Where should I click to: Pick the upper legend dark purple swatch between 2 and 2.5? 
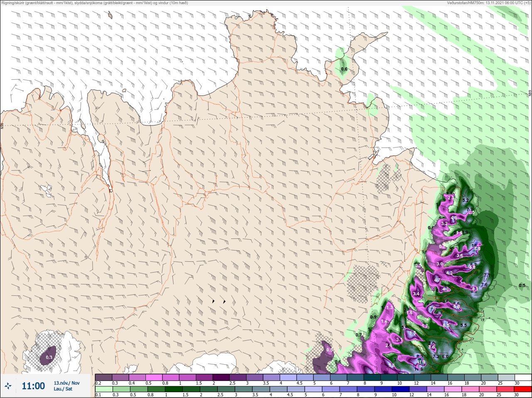221,377
